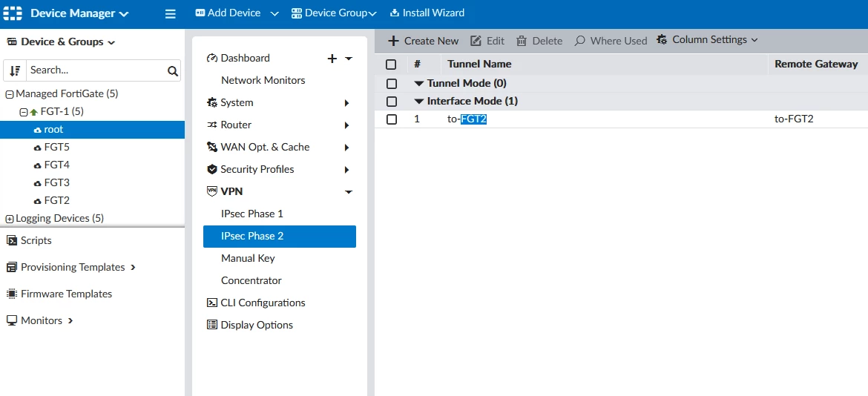Check the select-all checkbox in table header
Screen dimensions: 868x396
392,65
